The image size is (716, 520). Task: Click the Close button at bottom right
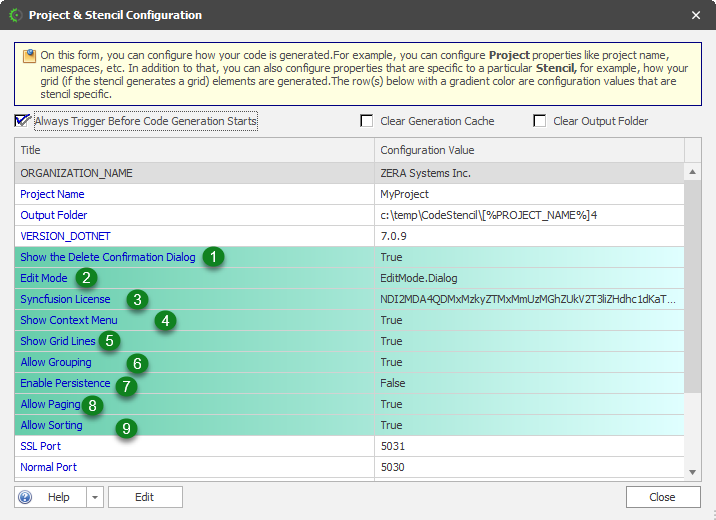[662, 497]
